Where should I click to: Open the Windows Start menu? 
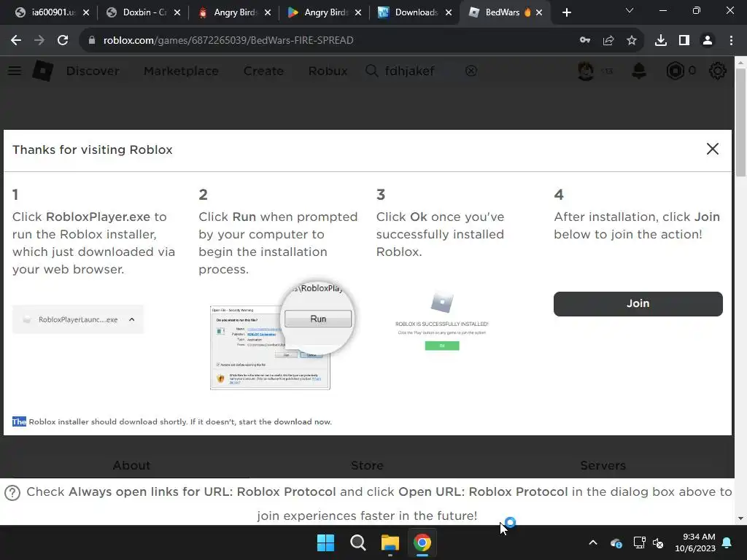pyautogui.click(x=326, y=542)
